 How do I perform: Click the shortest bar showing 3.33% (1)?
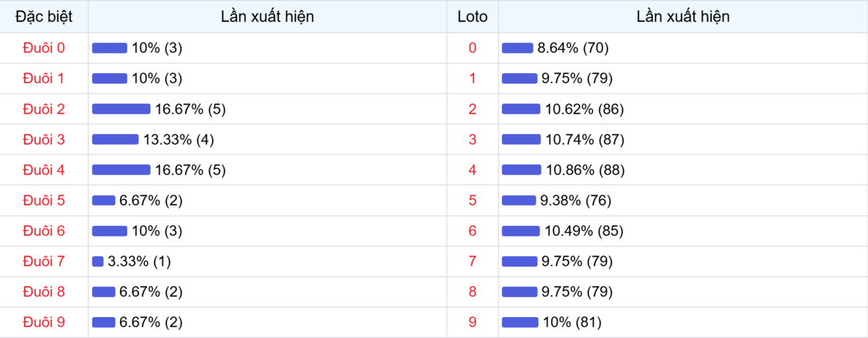pos(98,261)
